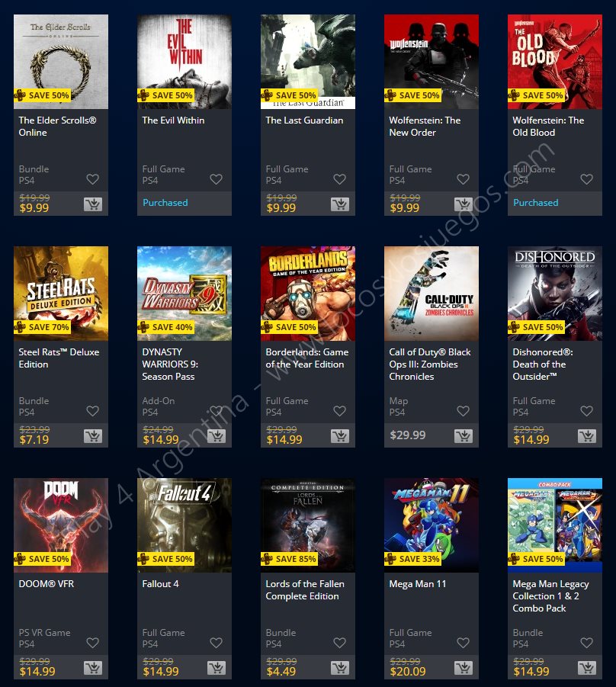This screenshot has width=616, height=687.
Task: Select the DOOM VFR cover art
Action: click(x=61, y=525)
